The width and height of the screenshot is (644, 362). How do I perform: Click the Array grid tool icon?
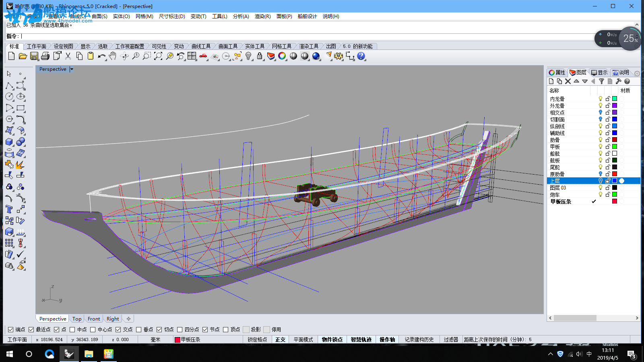tap(9, 243)
